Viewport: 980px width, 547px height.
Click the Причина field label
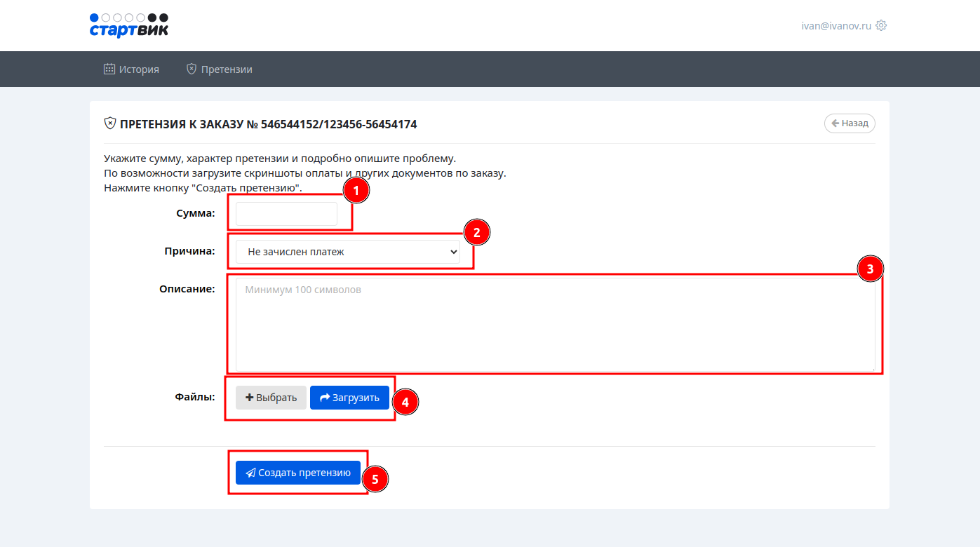[189, 251]
